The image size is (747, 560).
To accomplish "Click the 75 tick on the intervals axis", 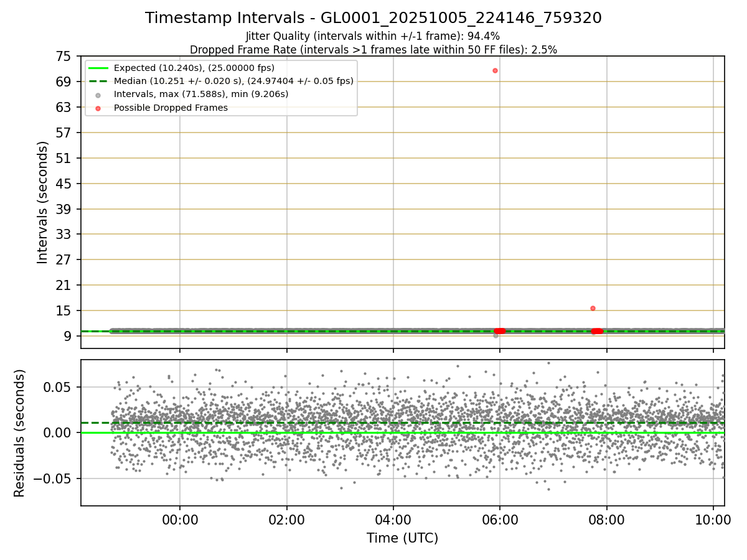I will (x=63, y=57).
